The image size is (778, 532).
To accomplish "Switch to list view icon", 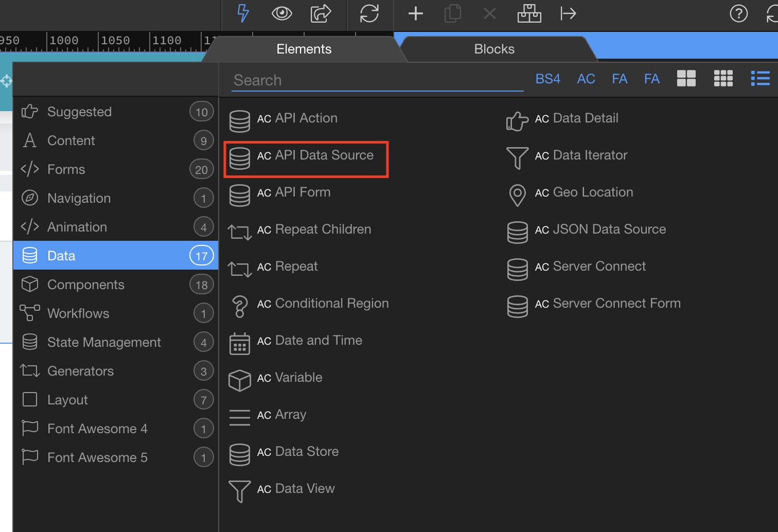I will (x=760, y=78).
